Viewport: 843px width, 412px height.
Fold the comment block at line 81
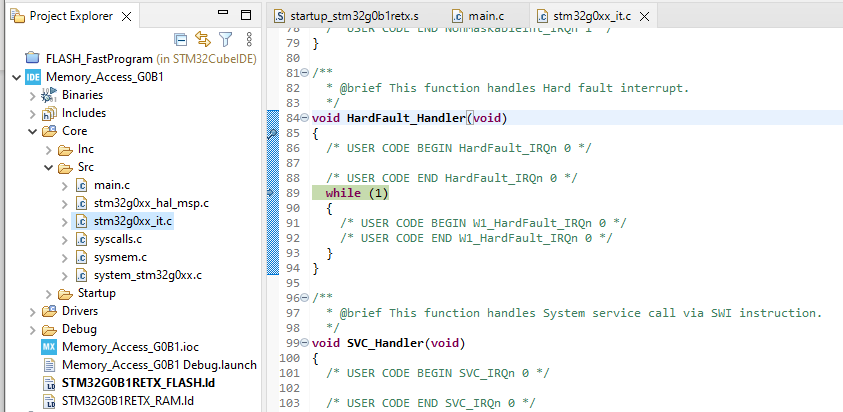click(x=305, y=73)
